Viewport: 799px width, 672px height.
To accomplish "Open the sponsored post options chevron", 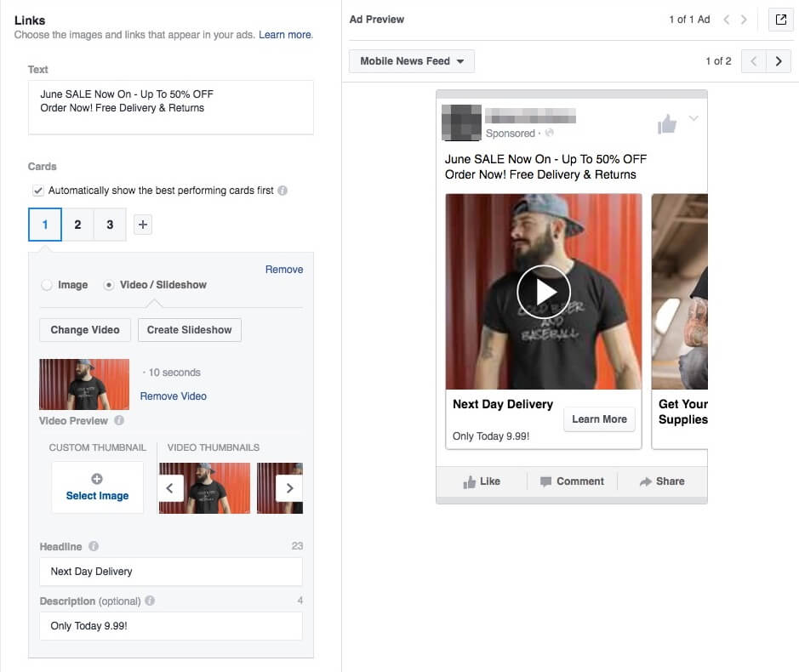I will point(693,119).
